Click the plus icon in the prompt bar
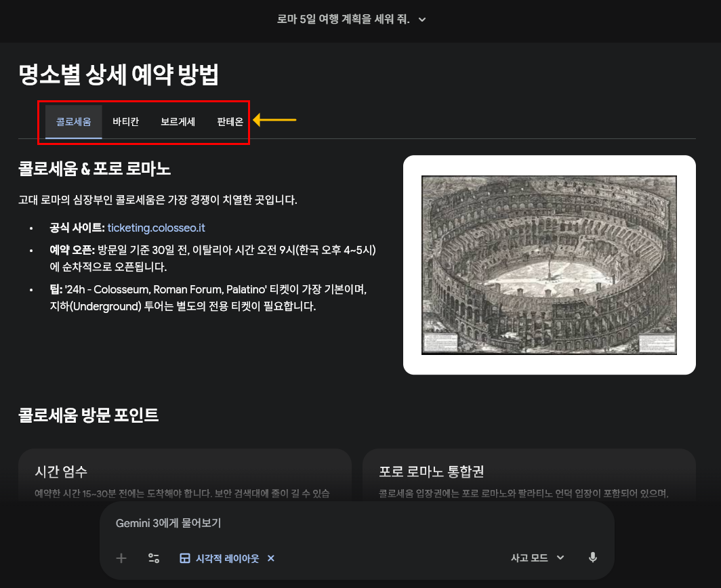The image size is (721, 588). (x=121, y=558)
